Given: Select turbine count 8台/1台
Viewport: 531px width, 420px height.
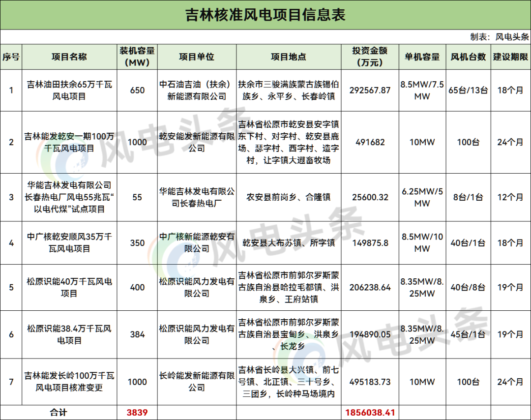Looking at the screenshot, I should pos(469,197).
